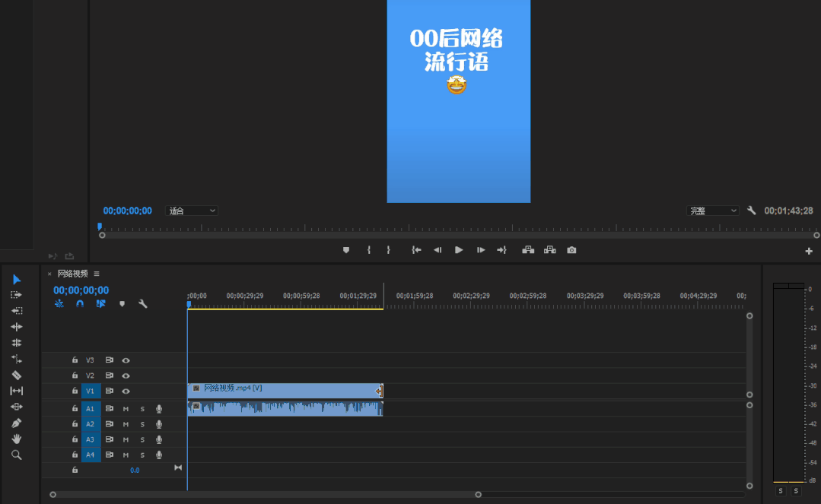Close the 网络视频 sequence tab

[49, 274]
